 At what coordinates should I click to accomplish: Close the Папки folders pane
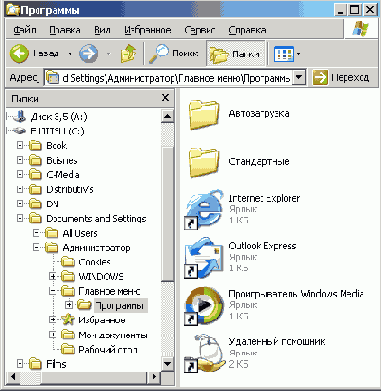click(x=165, y=98)
